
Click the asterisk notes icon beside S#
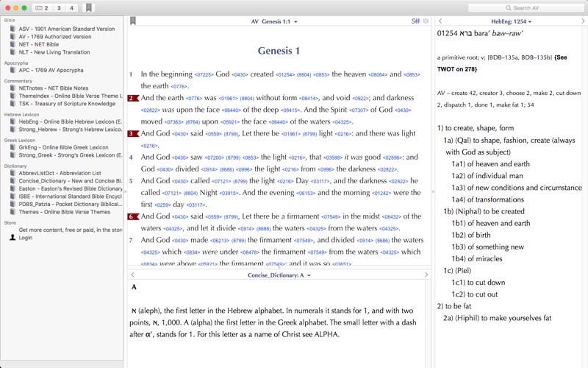(x=426, y=21)
